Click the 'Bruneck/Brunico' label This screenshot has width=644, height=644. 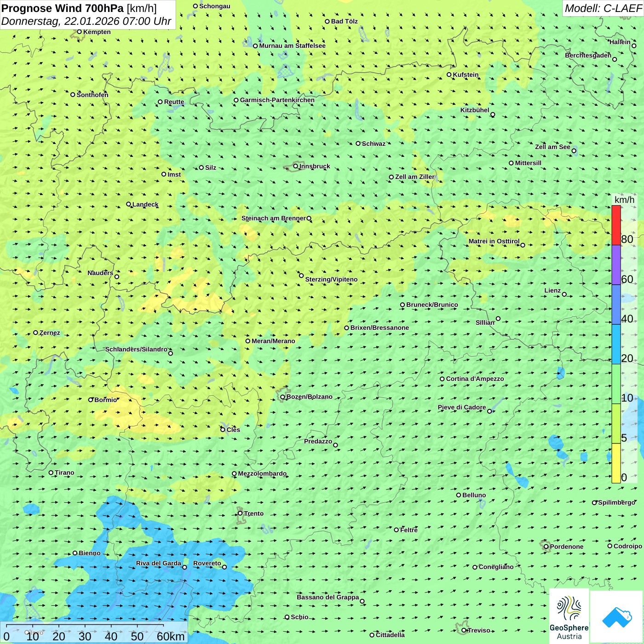coord(432,305)
